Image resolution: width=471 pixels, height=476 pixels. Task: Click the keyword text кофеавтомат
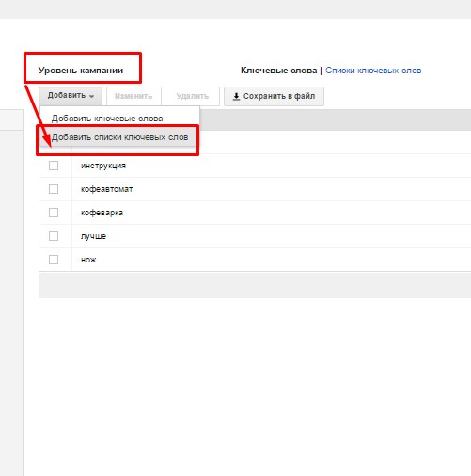pos(106,189)
